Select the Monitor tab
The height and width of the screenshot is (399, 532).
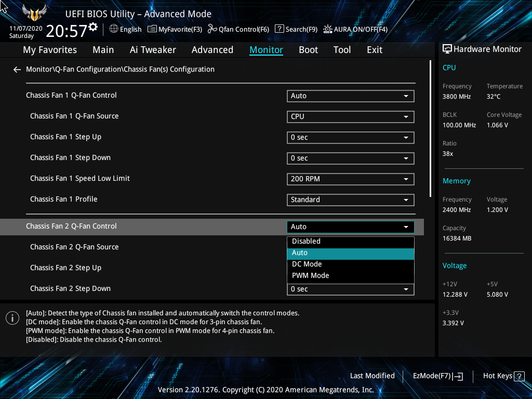[267, 50]
